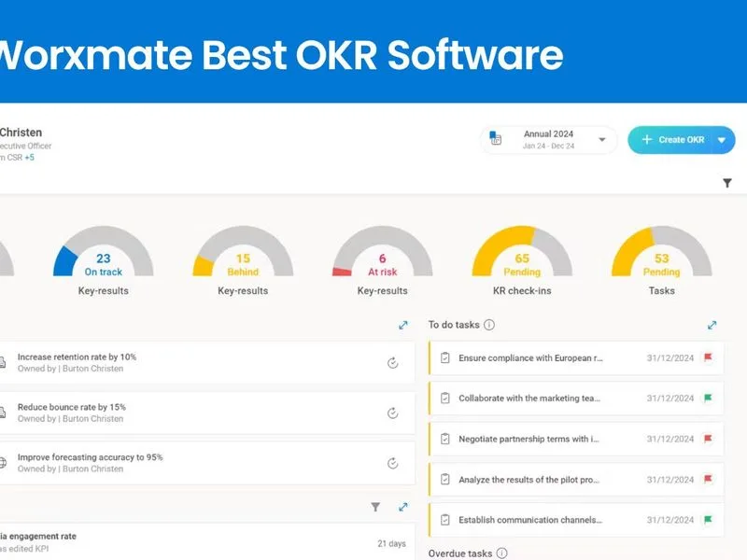The height and width of the screenshot is (560, 747).
Task: Mark Ensure compliance with European task icon
Action: (445, 357)
